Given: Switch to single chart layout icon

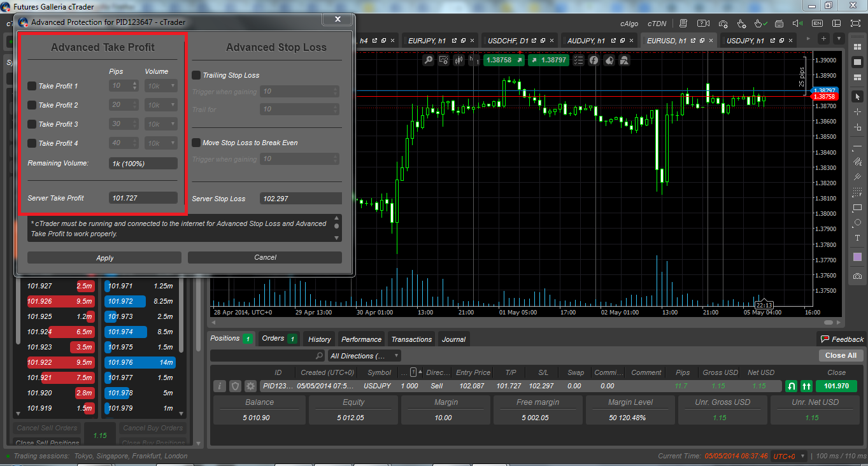Looking at the screenshot, I should (x=857, y=62).
